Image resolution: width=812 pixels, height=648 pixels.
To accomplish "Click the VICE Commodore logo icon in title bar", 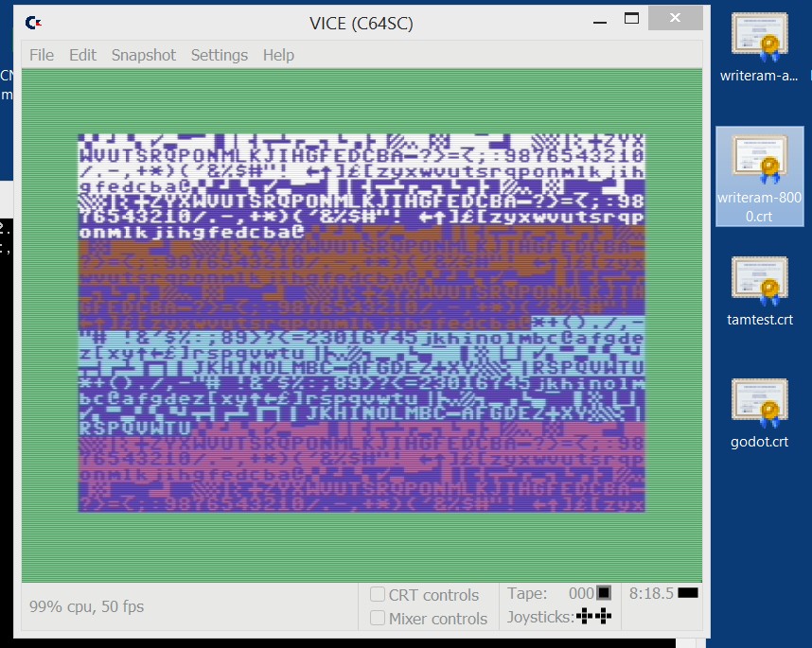I will point(33,23).
